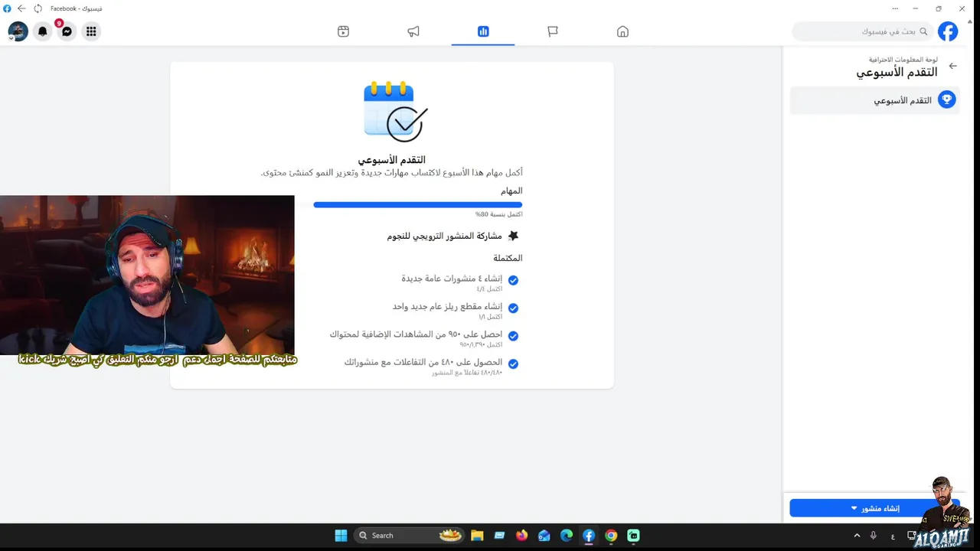Click the المكتملة section heading
This screenshot has width=980, height=551.
(x=508, y=258)
